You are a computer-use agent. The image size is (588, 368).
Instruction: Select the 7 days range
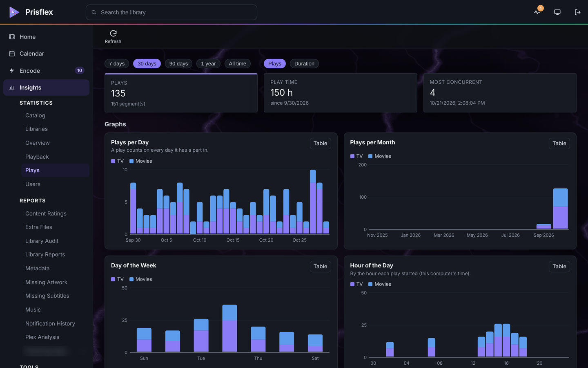117,64
